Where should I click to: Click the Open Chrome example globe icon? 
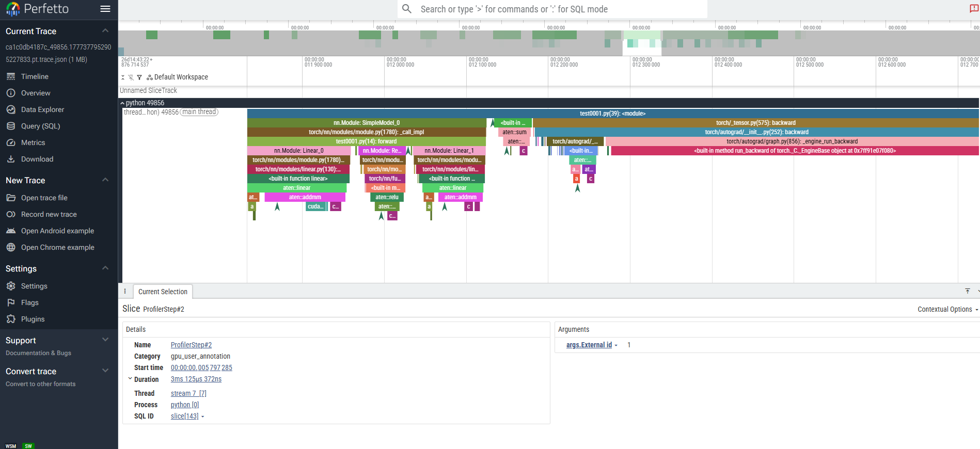click(x=11, y=247)
